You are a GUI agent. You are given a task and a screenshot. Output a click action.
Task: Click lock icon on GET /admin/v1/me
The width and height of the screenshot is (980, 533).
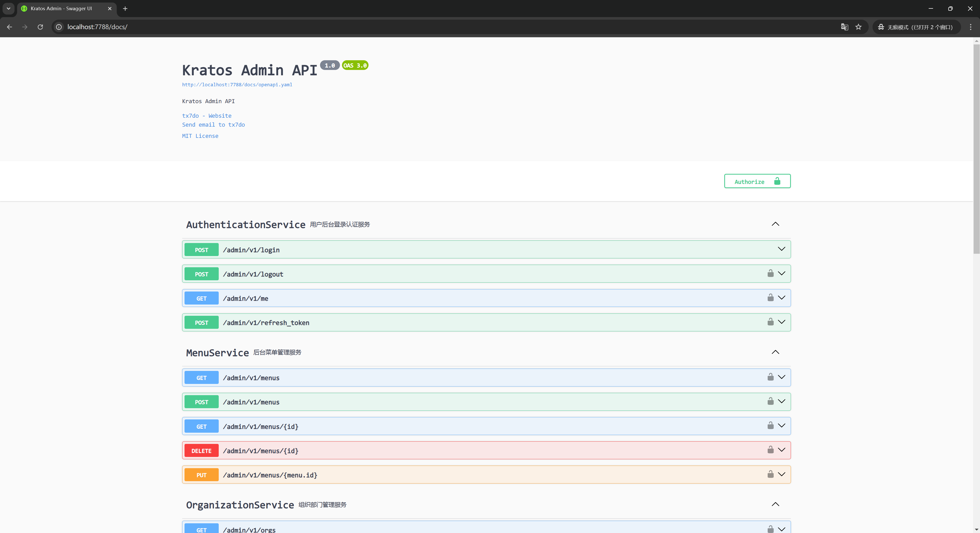[x=770, y=298]
